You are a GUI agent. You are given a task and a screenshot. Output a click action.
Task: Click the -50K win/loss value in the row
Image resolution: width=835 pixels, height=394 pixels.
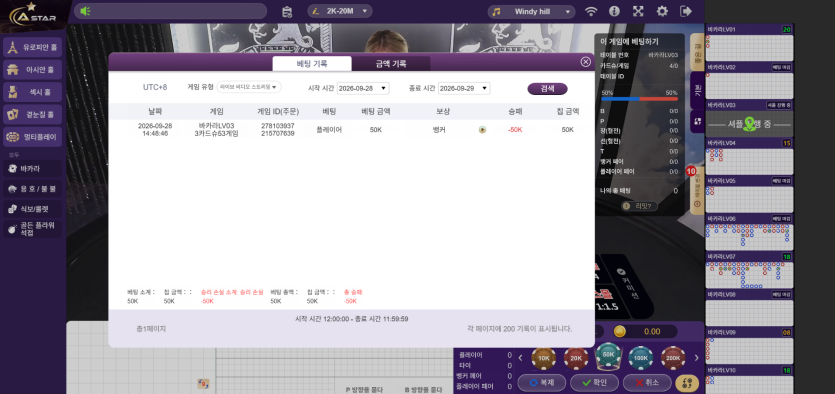coord(515,129)
